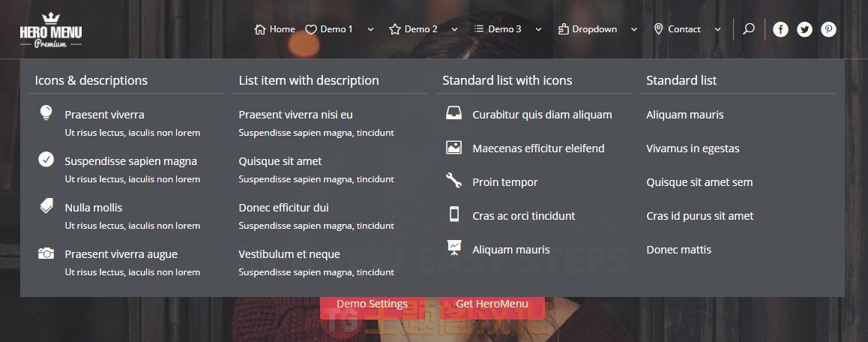Open the Donec mattis link
The width and height of the screenshot is (868, 342).
tap(678, 250)
